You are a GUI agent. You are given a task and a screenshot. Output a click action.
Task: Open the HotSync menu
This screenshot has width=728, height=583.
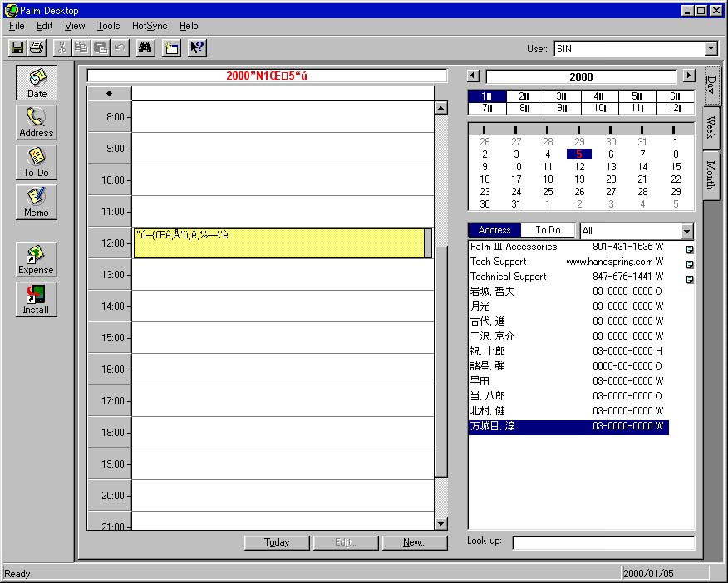coord(150,26)
